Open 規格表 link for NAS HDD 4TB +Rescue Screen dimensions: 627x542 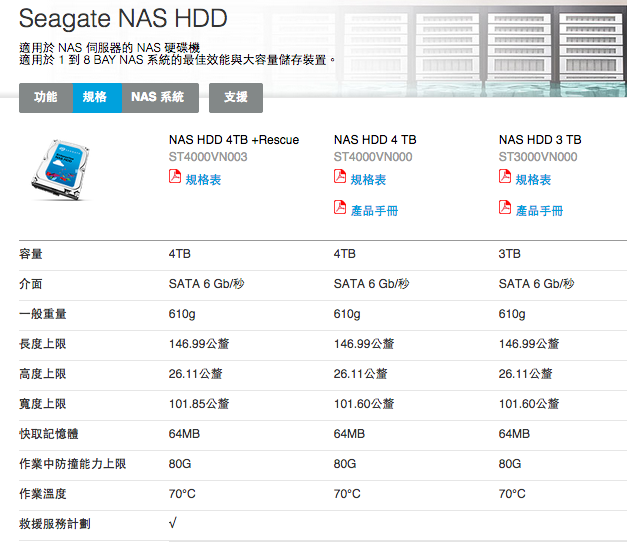click(x=203, y=180)
